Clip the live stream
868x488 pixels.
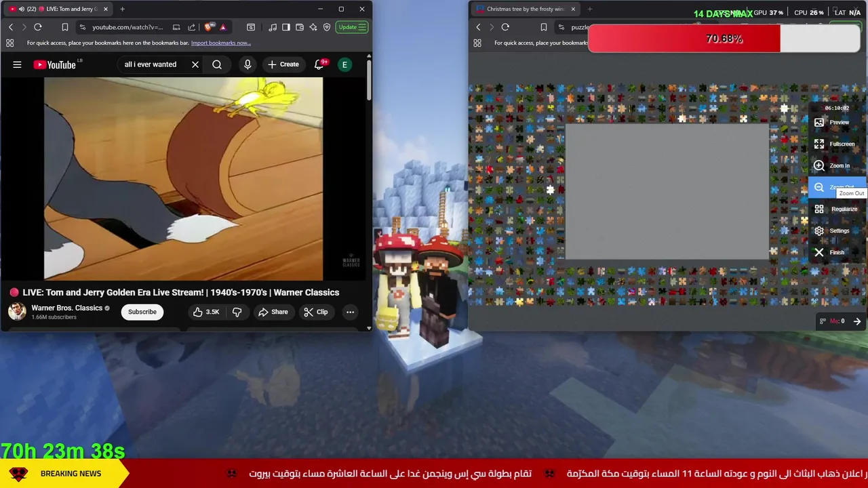(x=315, y=312)
